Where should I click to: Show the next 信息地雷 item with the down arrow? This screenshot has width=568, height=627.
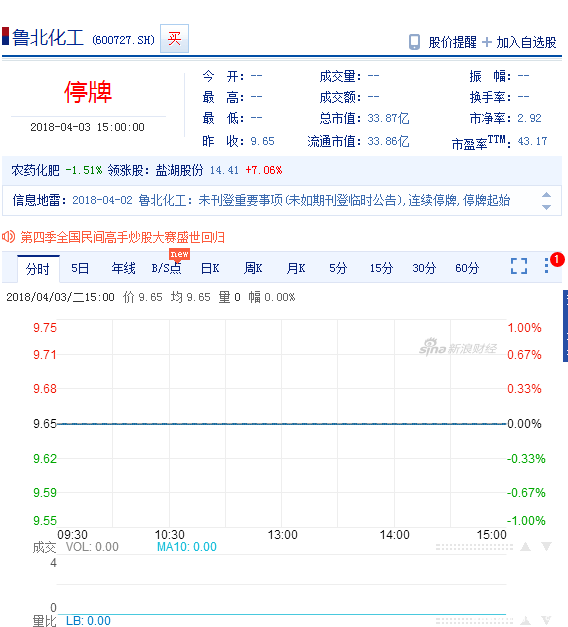(x=546, y=207)
